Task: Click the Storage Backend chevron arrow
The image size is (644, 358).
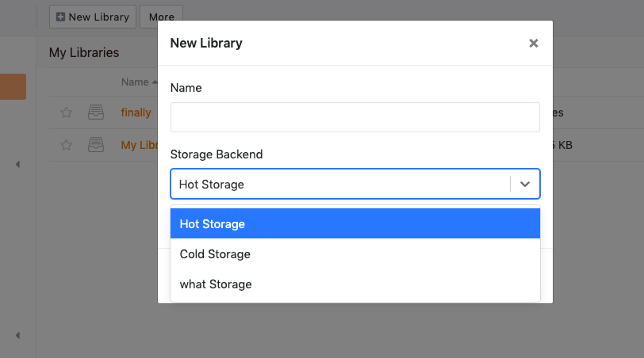Action: point(525,184)
